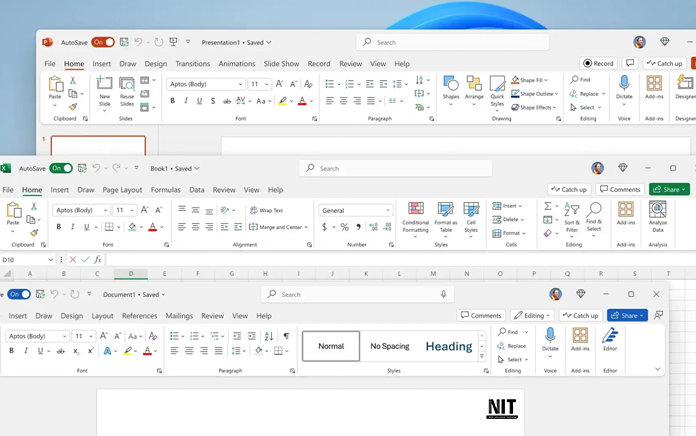Click blue Share button in Word
The width and height of the screenshot is (696, 436).
click(x=627, y=315)
